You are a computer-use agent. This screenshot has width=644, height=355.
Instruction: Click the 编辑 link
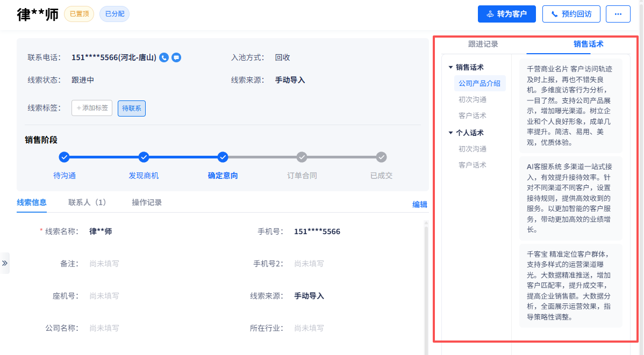coord(419,205)
